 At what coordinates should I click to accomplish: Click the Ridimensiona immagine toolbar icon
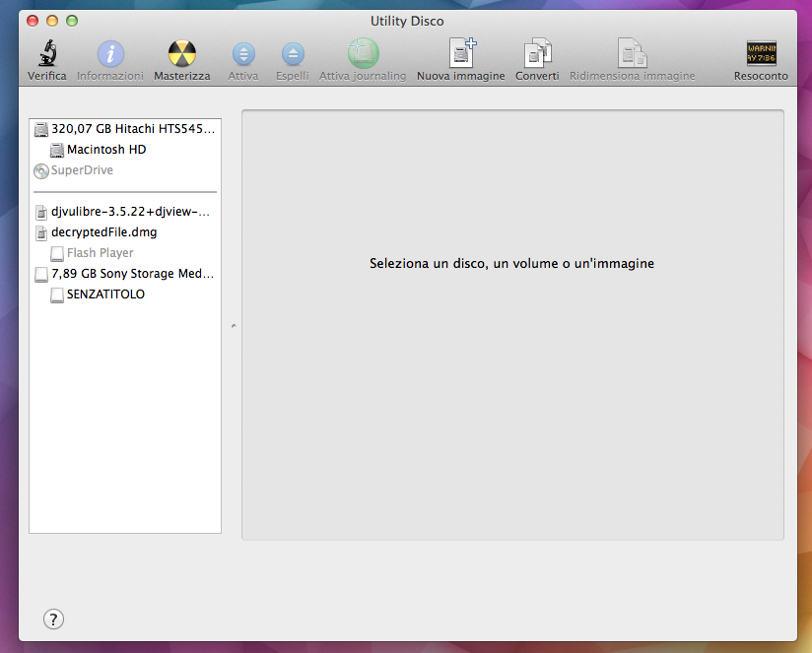point(632,54)
